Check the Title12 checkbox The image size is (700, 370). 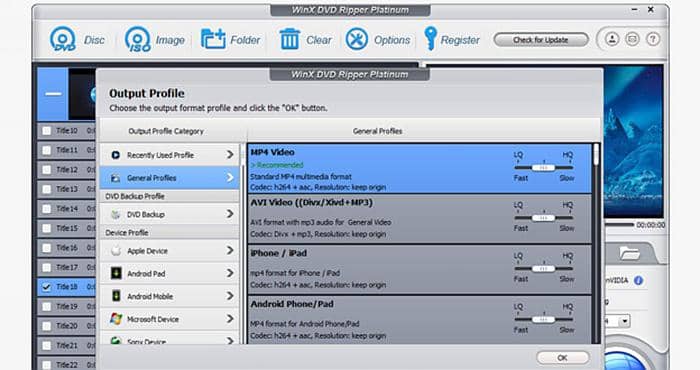[46, 170]
